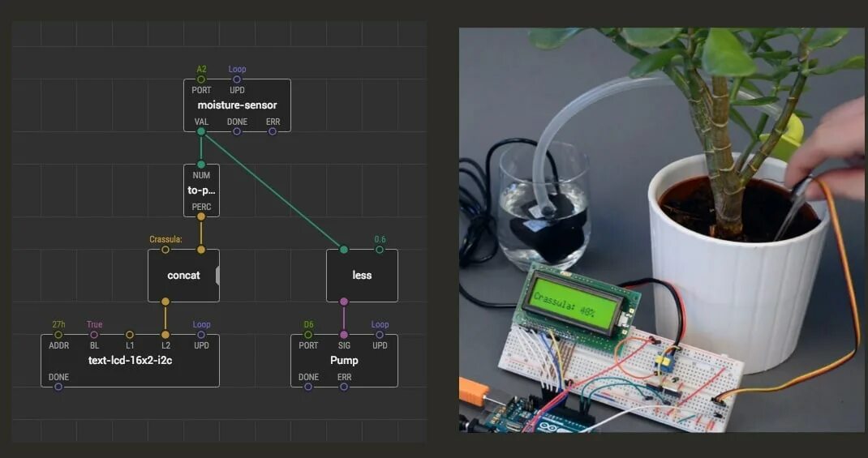Click the Pump node's ERR output pin

click(344, 387)
